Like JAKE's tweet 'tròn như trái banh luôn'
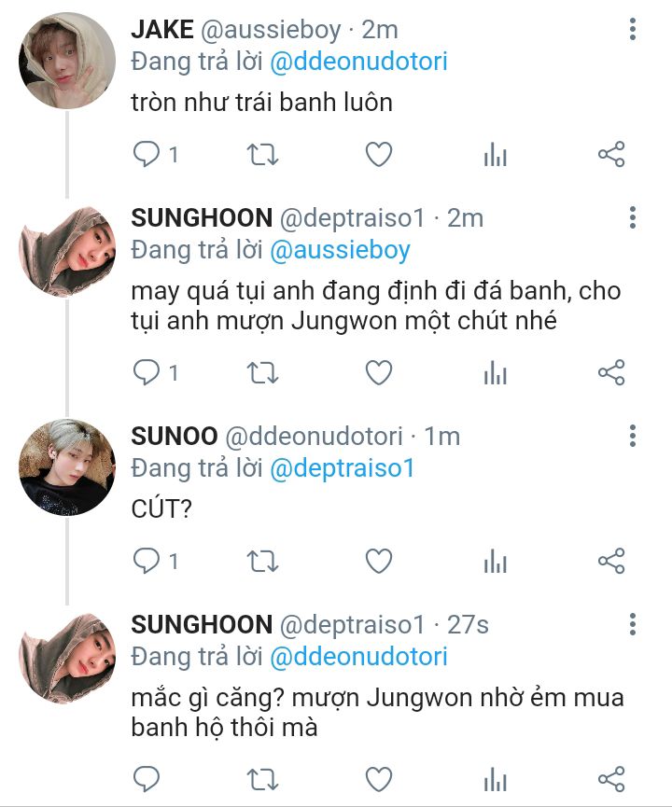672x807 pixels. tap(378, 155)
